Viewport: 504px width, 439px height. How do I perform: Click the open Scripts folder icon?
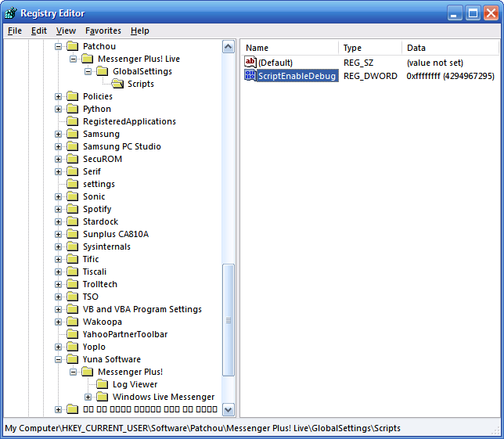point(118,84)
